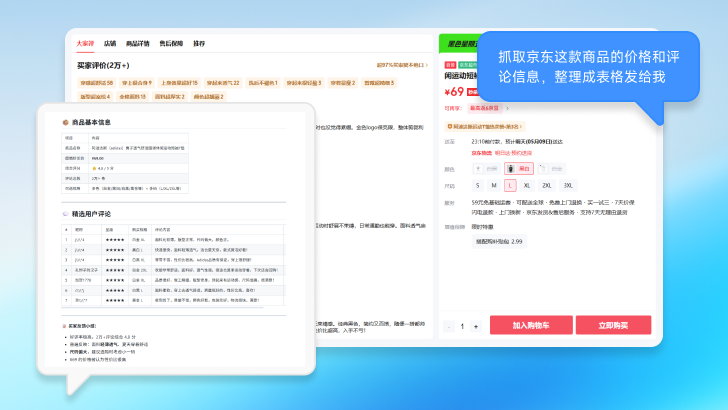The image size is (728, 410).
Task: Click 加入购物车 button
Action: 531,325
